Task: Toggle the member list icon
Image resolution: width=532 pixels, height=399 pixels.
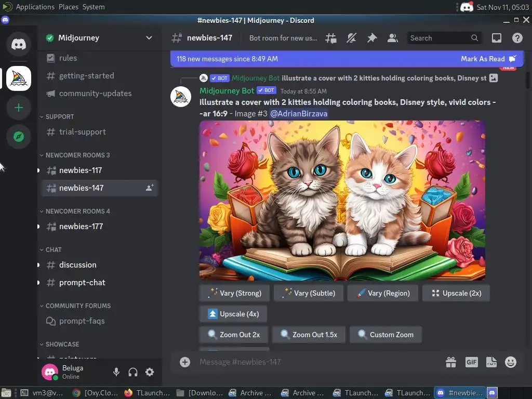Action: (393, 38)
